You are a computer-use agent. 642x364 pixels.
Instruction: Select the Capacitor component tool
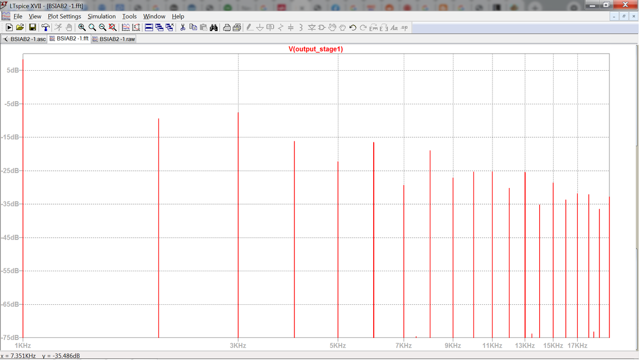click(291, 28)
